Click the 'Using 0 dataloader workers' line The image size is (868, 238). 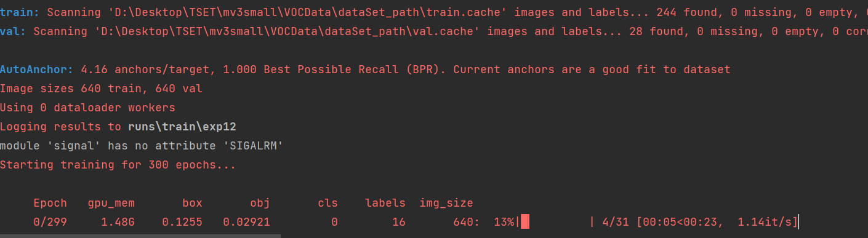click(87, 108)
